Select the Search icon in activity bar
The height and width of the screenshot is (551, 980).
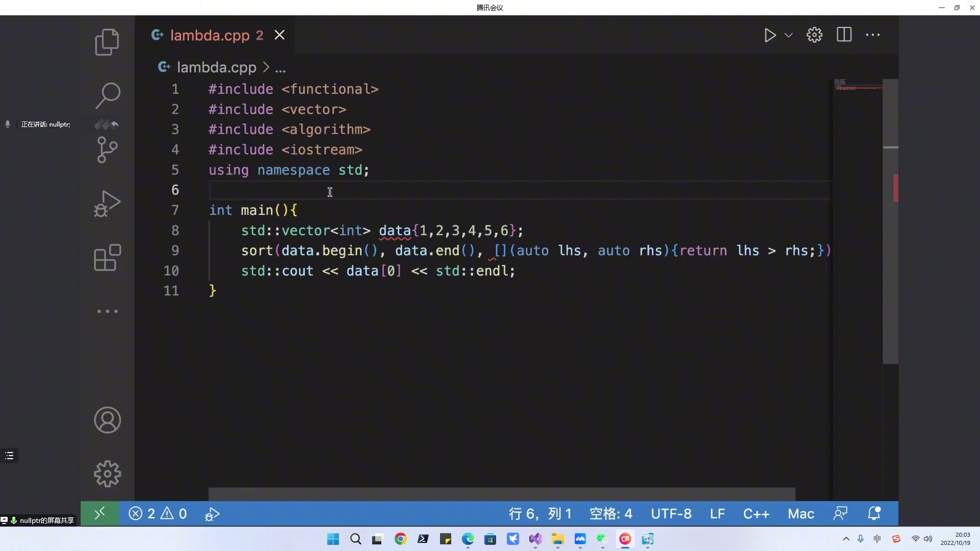click(107, 95)
